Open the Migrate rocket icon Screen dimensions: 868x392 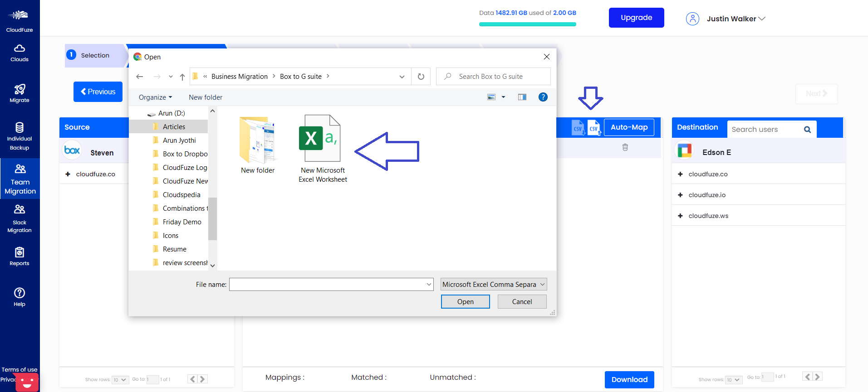click(x=20, y=89)
